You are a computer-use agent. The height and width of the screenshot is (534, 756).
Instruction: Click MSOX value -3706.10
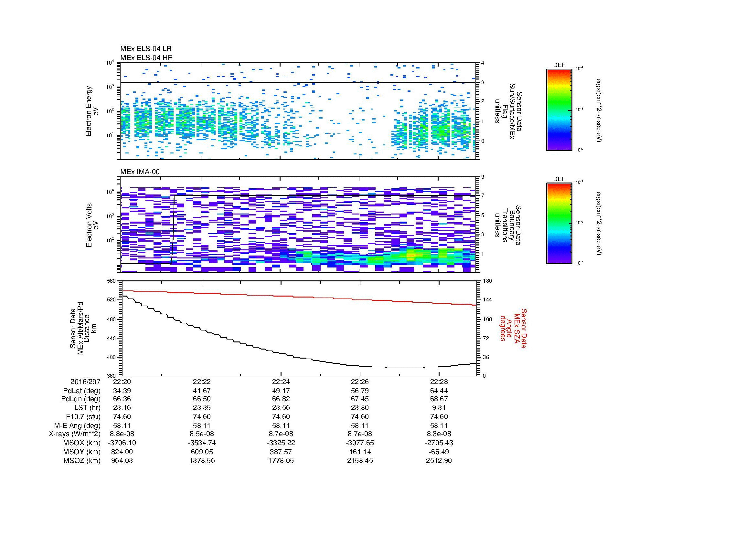tap(122, 443)
